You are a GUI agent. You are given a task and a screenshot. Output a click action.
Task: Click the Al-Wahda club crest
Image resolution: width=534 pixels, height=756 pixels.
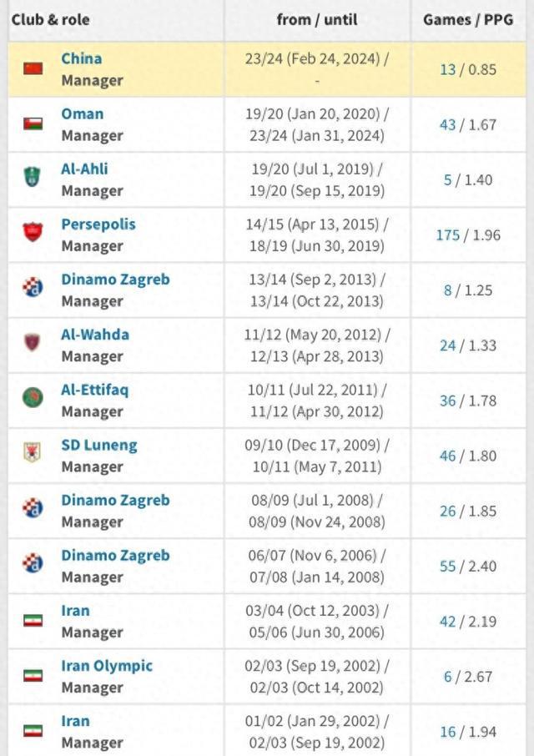[x=33, y=344]
